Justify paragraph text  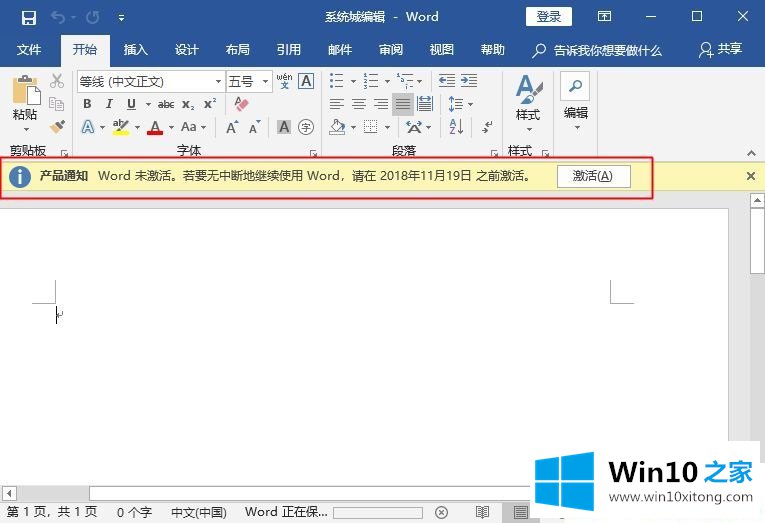(403, 104)
